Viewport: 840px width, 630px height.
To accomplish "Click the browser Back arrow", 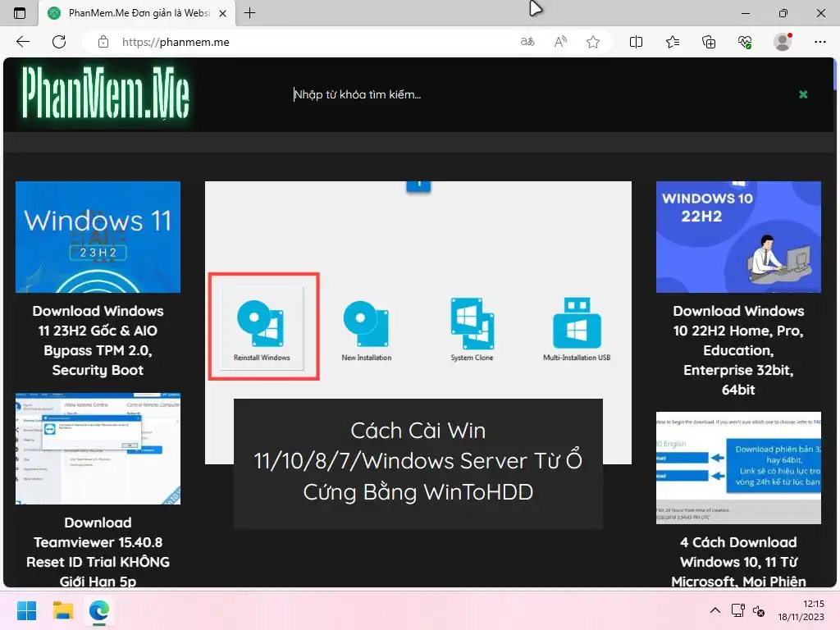I will pyautogui.click(x=22, y=42).
